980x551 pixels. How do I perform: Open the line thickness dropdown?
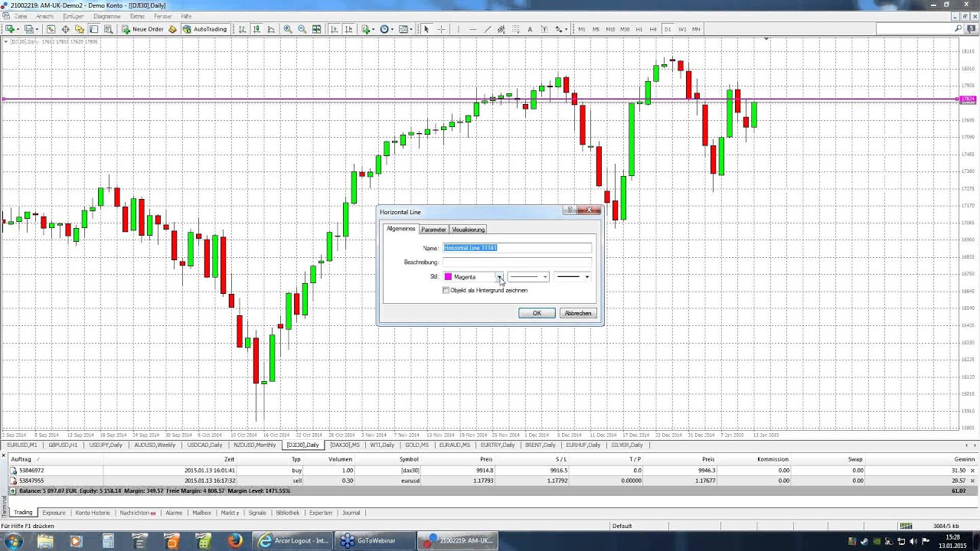(x=573, y=276)
